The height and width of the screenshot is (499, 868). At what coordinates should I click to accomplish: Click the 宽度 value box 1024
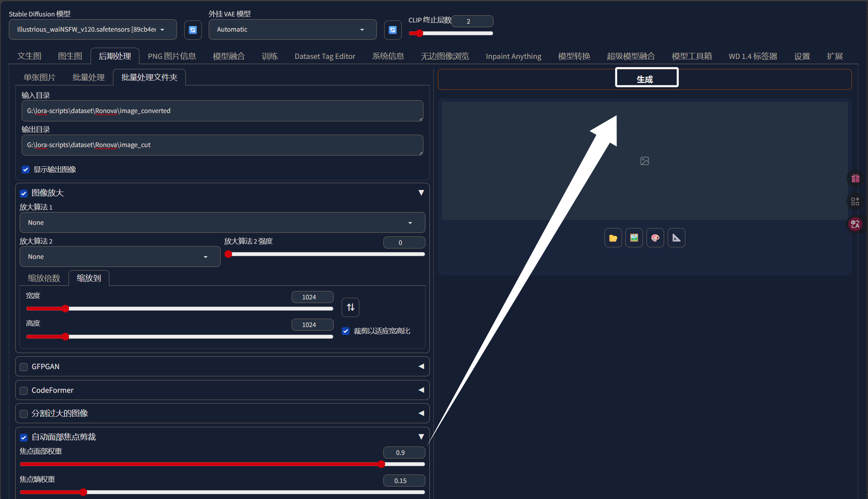click(312, 297)
